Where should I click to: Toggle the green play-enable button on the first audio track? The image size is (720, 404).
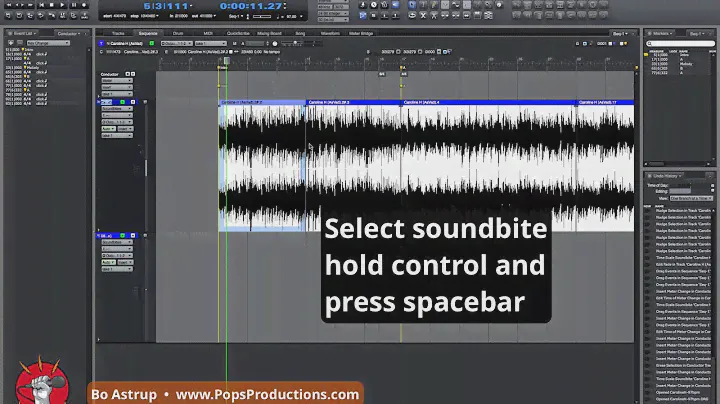point(121,102)
